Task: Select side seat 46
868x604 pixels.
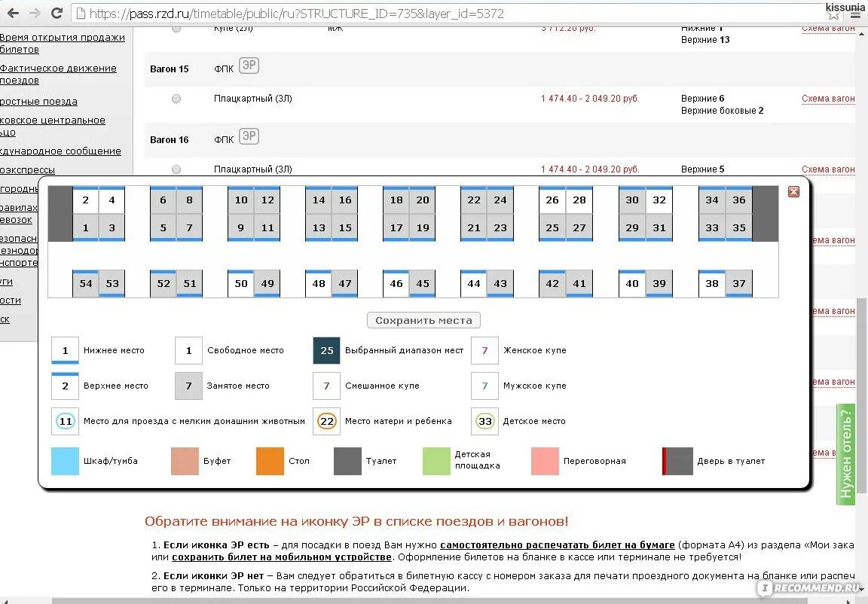Action: [x=396, y=283]
